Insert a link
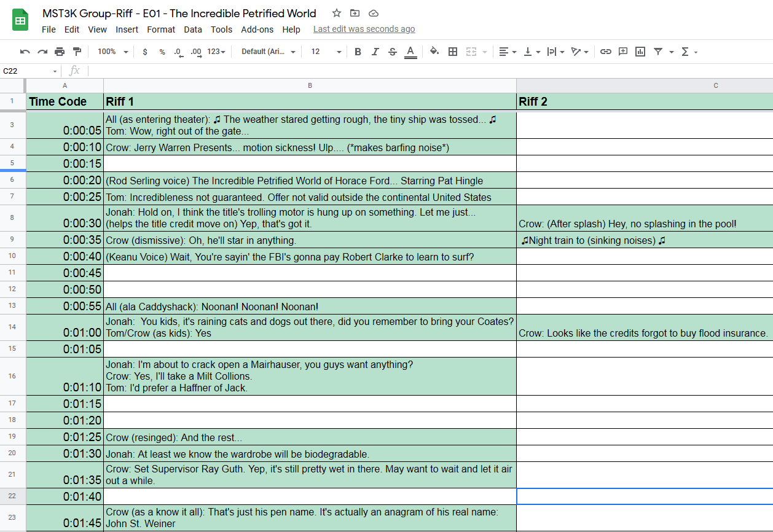The image size is (773, 532). click(x=606, y=52)
